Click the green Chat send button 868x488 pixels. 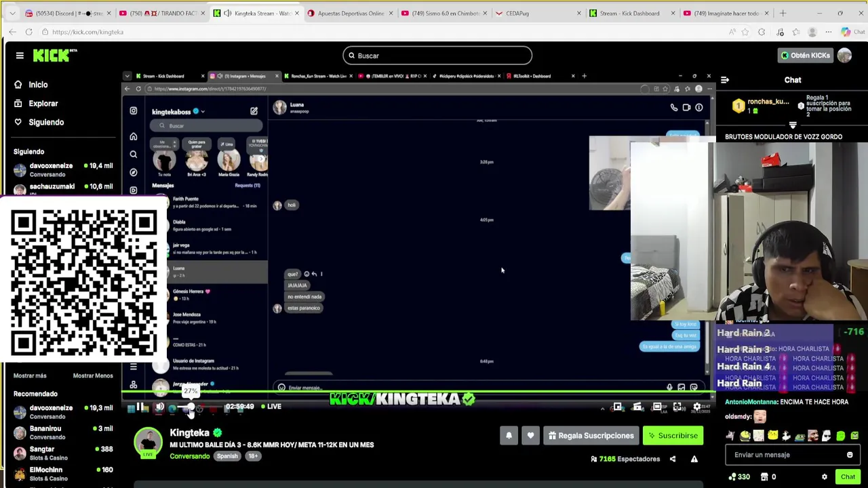(848, 477)
